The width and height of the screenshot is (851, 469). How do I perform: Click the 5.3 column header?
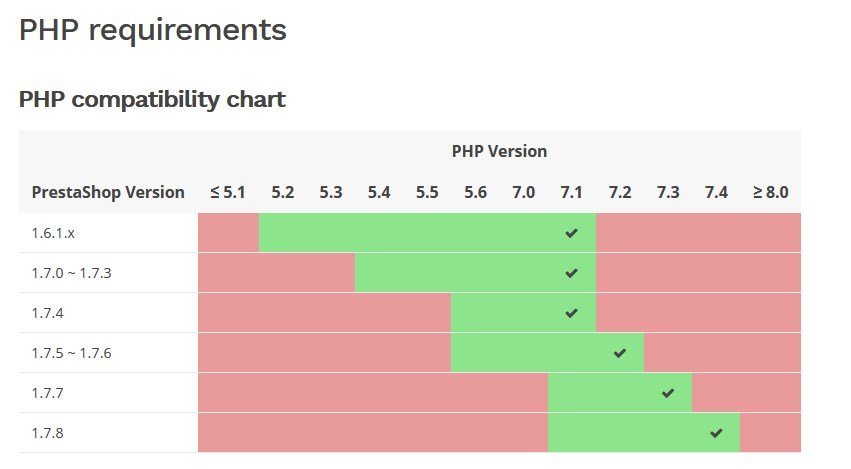click(331, 192)
